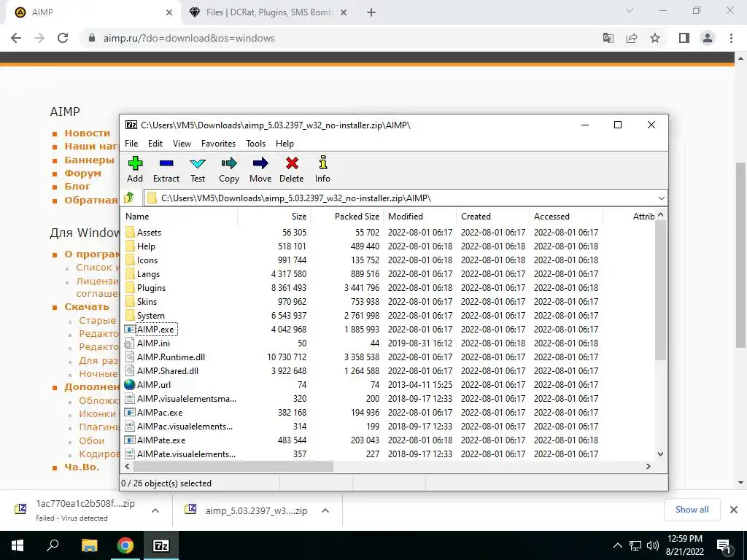The height and width of the screenshot is (560, 747).
Task: Open the notification center icon
Action: [724, 545]
